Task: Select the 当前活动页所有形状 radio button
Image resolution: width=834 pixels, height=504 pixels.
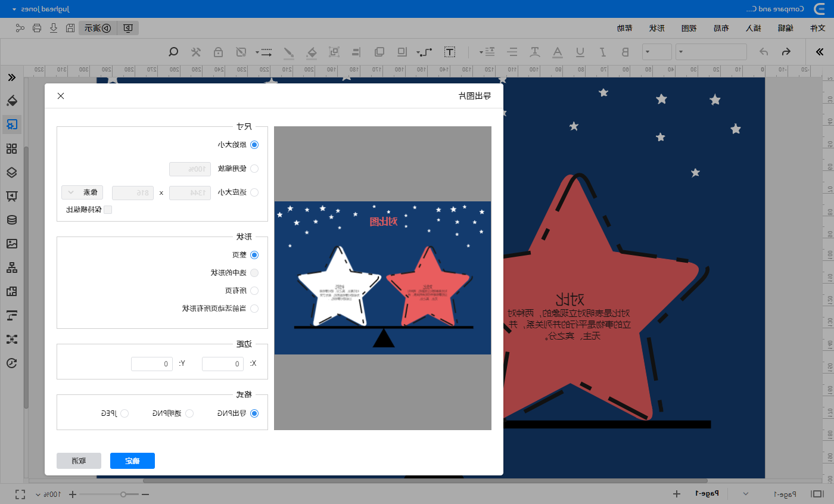Action: [254, 309]
